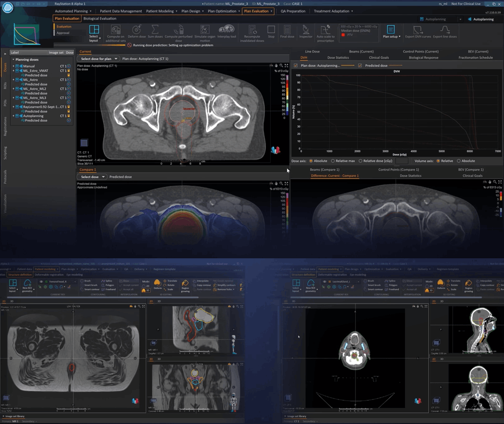The width and height of the screenshot is (504, 424).
Task: Open the Select layout tool
Action: tap(94, 33)
